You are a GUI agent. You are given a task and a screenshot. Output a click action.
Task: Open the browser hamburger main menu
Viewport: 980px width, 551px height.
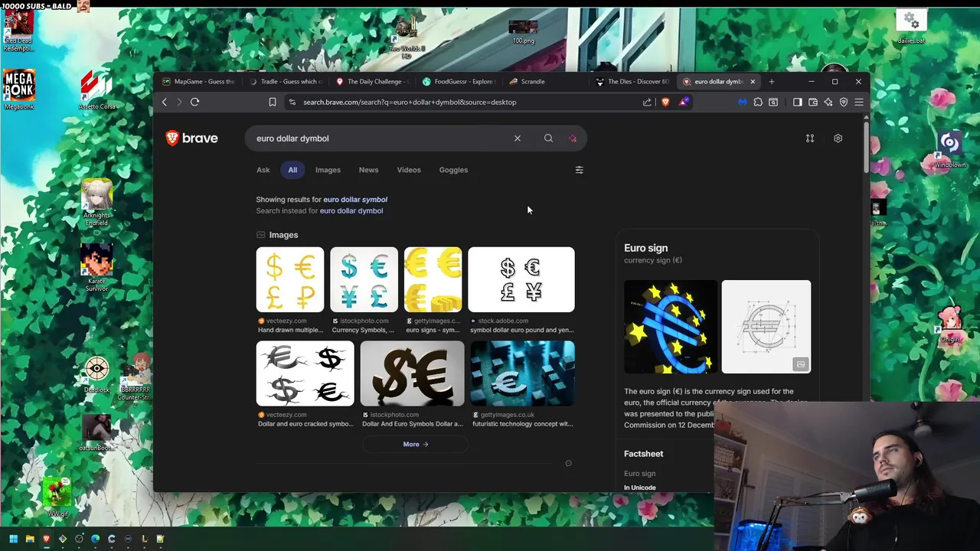point(859,102)
